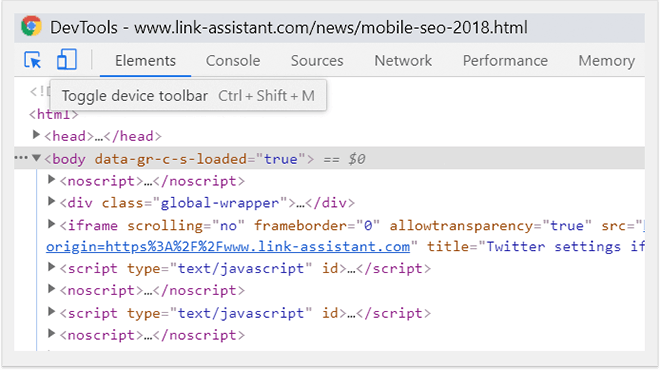
Task: Expand the second text/javascript script node
Action: tap(51, 311)
